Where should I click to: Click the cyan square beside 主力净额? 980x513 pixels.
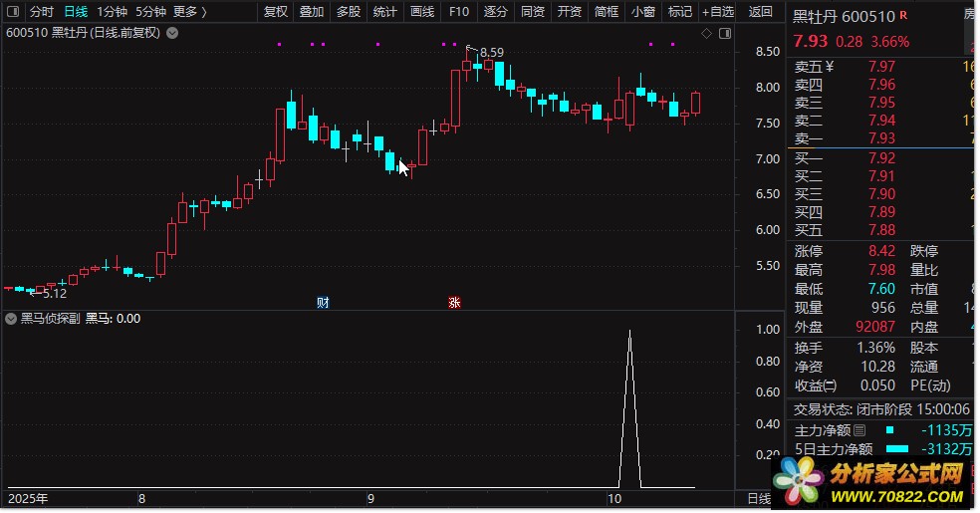pyautogui.click(x=889, y=430)
